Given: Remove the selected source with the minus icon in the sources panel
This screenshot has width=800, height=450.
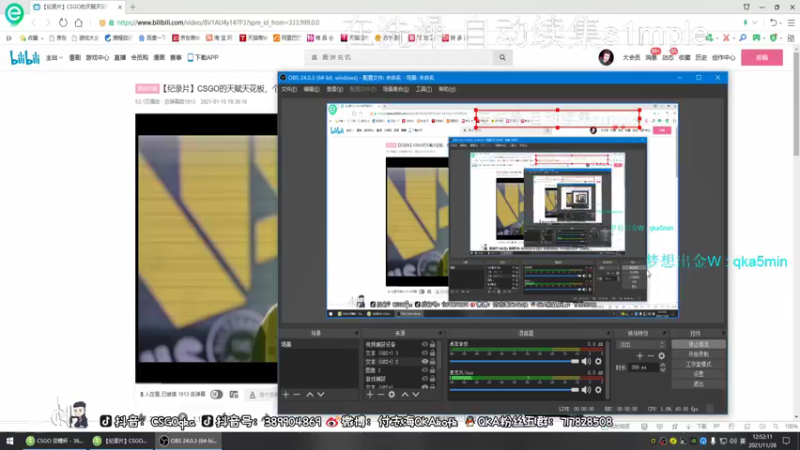Looking at the screenshot, I should (381, 394).
